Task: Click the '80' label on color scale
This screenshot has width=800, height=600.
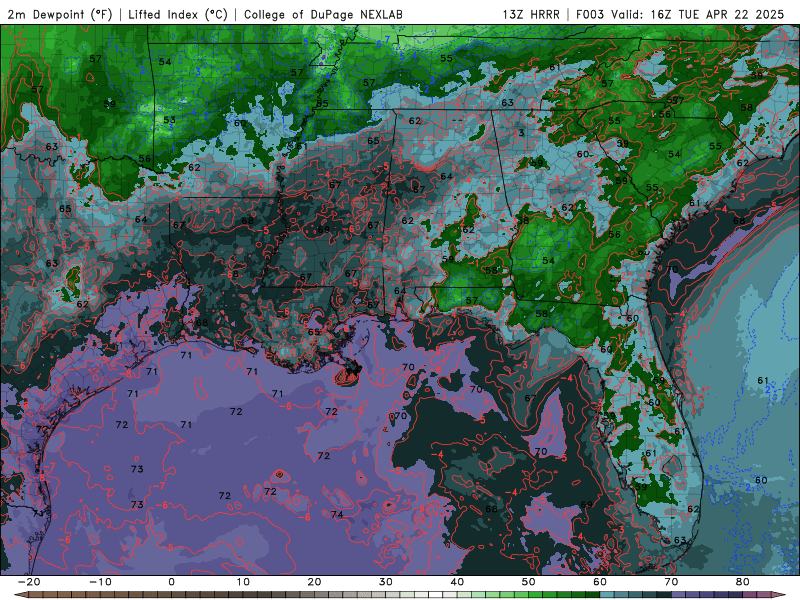Action: point(743,582)
